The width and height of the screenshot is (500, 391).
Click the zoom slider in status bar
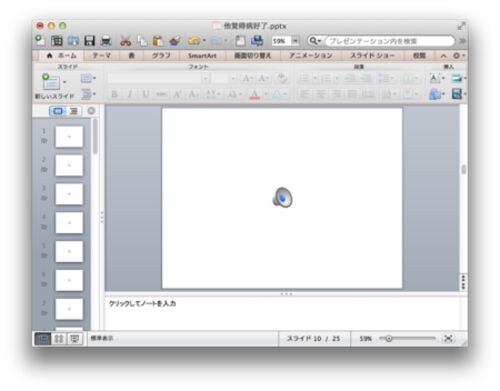click(407, 338)
